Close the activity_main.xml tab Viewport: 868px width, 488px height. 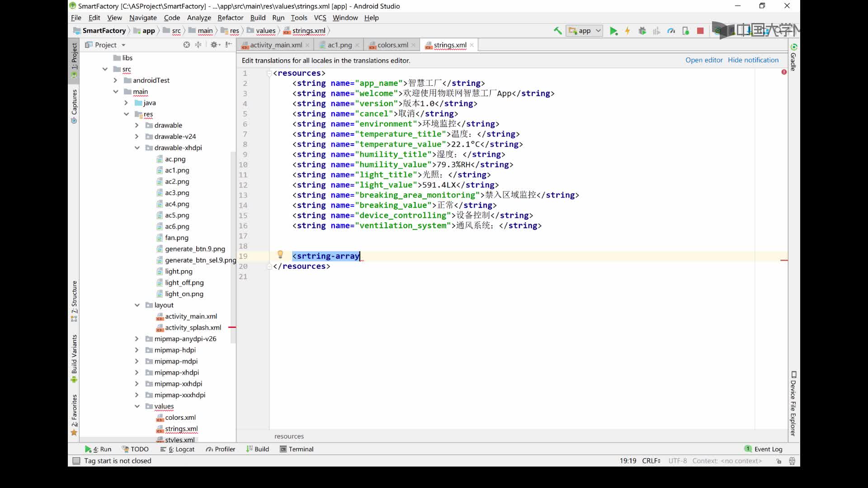coord(307,45)
